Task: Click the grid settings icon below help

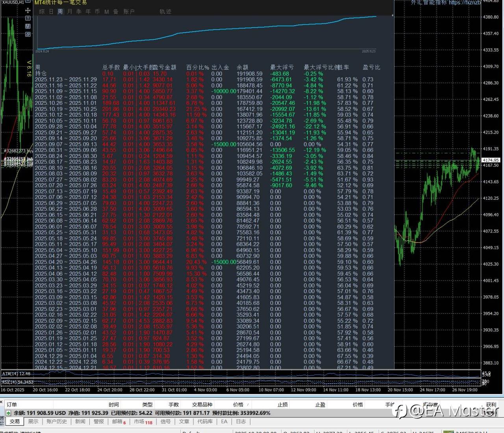Action: (x=28, y=26)
